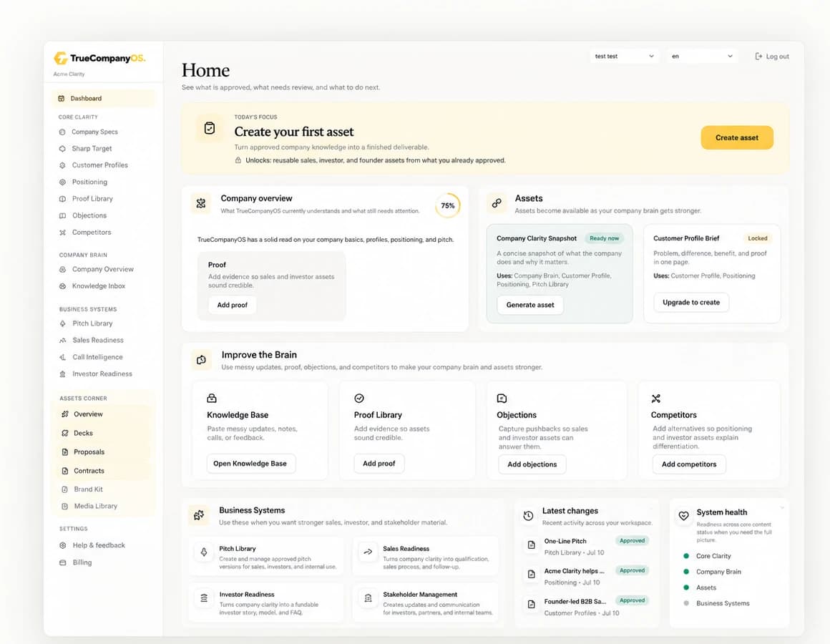Click the Competitors sidebar icon
The image size is (830, 644).
(x=62, y=233)
